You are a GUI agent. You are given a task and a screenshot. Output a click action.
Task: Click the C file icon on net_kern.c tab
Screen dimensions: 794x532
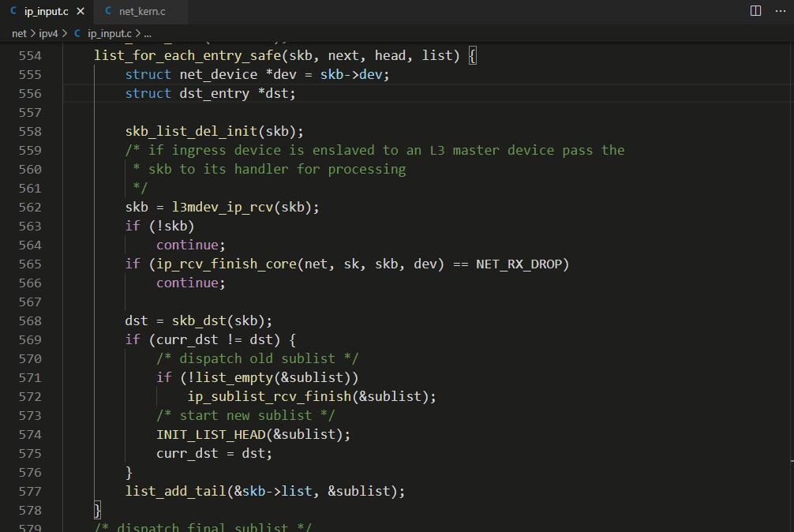coord(107,12)
